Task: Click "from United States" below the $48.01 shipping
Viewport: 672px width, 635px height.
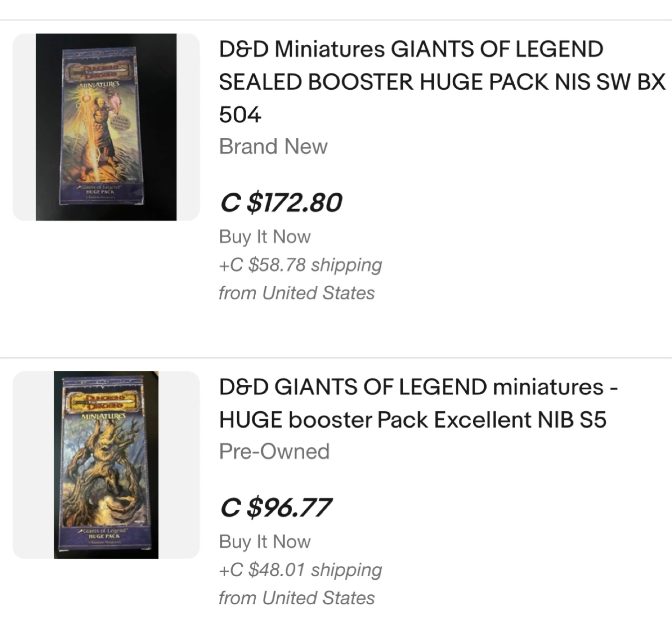Action: click(296, 598)
